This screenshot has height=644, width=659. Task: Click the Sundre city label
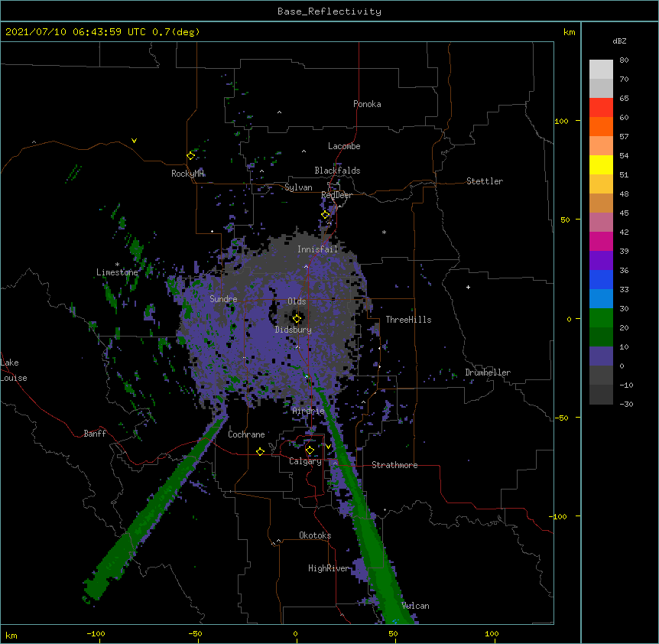tap(223, 299)
